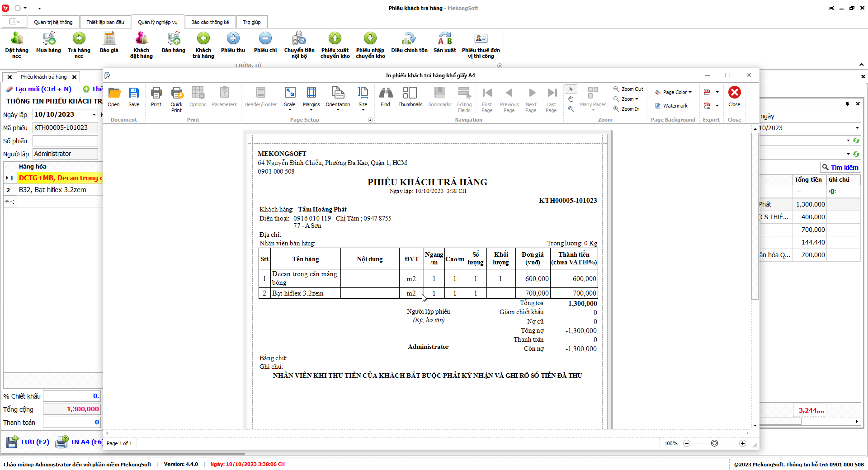Open the Quản trị hệ thống tab
Screen dimensions: 868x470
pyautogui.click(x=53, y=22)
